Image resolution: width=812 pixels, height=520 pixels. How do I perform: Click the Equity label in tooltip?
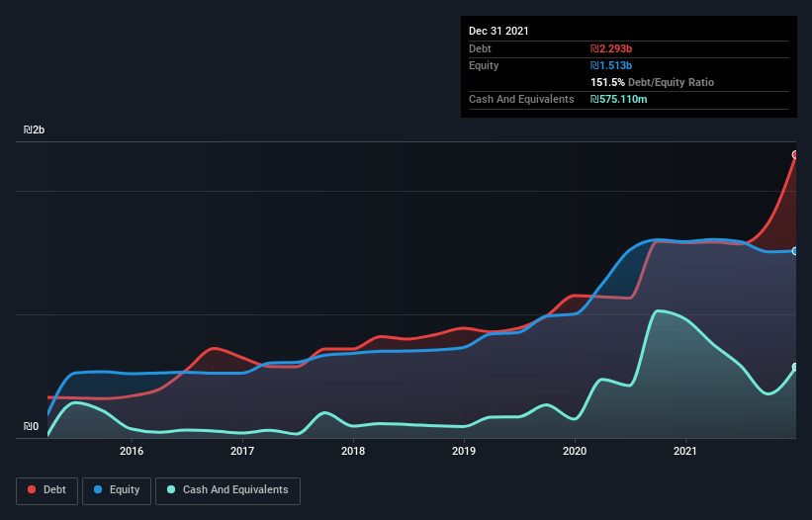coord(484,65)
